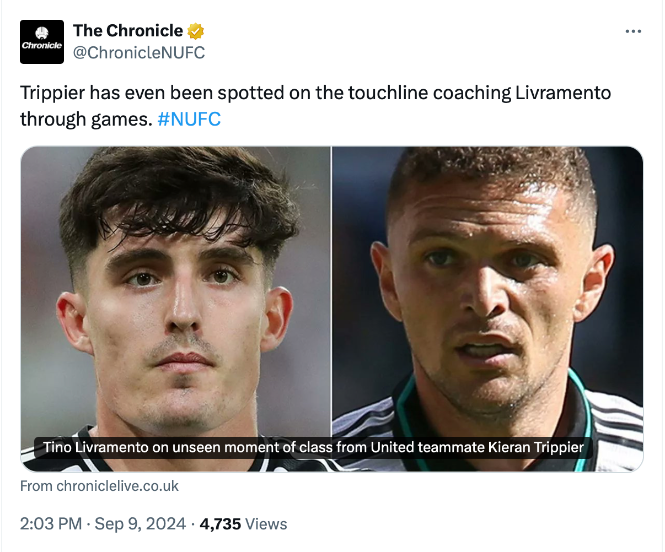Click "Tino Livramento" in the image caption
Image resolution: width=665 pixels, height=552 pixels.
pos(96,447)
